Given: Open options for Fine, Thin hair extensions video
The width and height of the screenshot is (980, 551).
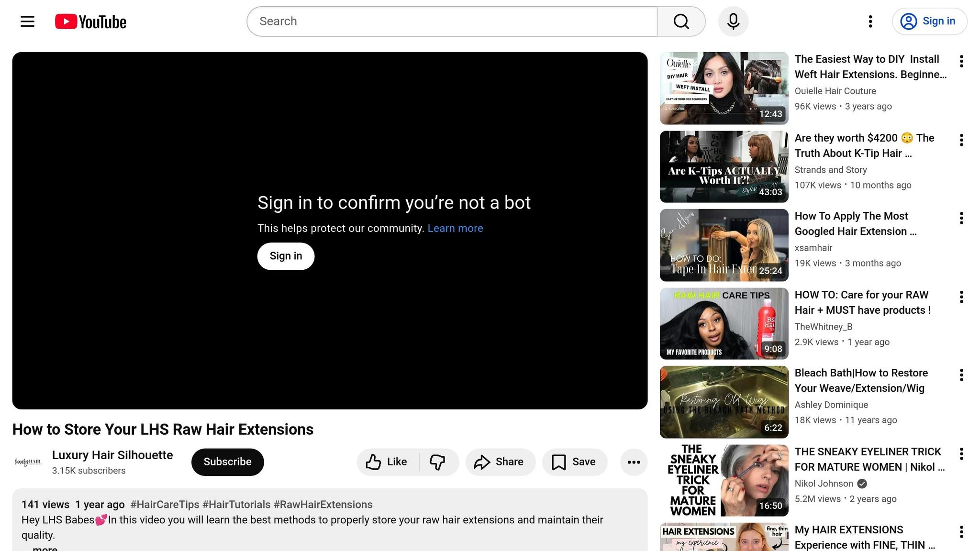Looking at the screenshot, I should (x=961, y=532).
